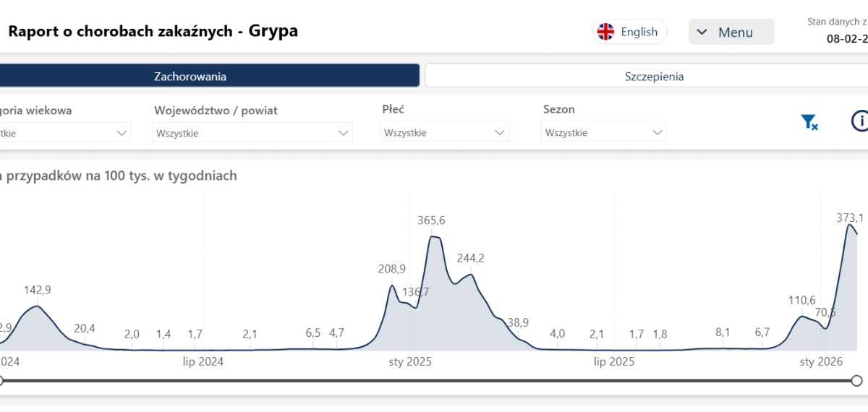Click the 6,7 data label

coord(762,332)
